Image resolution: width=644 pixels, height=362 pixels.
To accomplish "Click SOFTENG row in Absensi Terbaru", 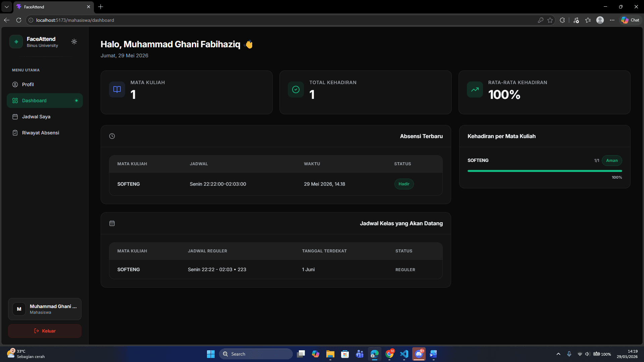I will tap(276, 184).
